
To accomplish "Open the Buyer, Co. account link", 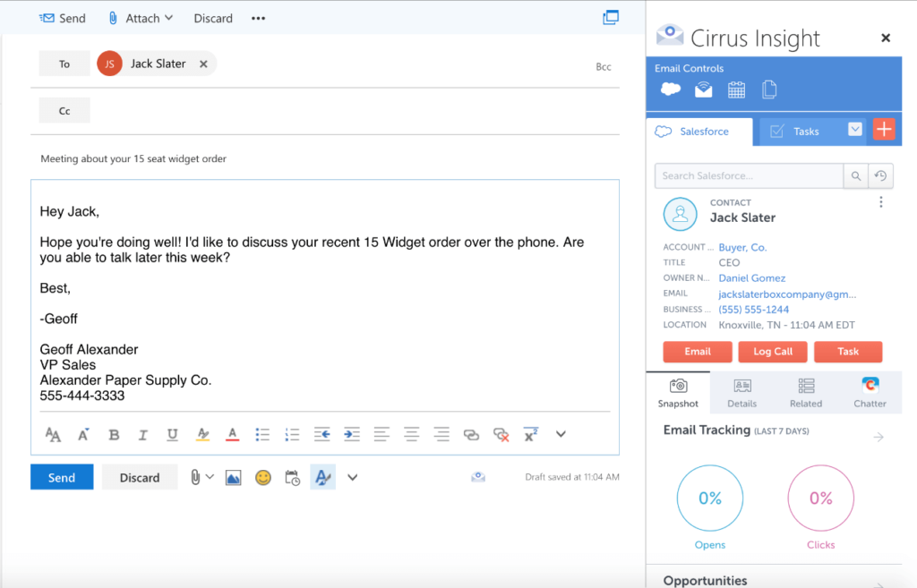I will 742,247.
